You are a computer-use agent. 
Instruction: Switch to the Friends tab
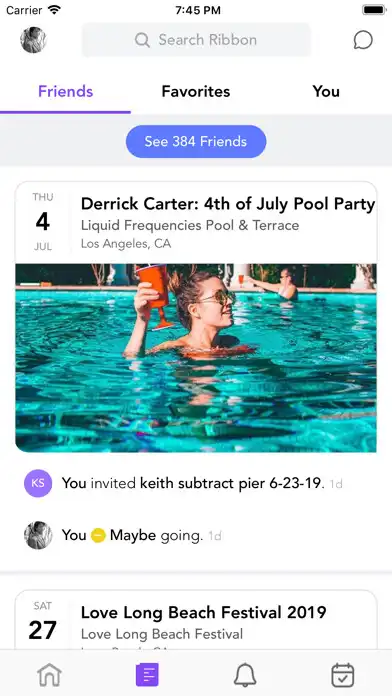pyautogui.click(x=66, y=91)
